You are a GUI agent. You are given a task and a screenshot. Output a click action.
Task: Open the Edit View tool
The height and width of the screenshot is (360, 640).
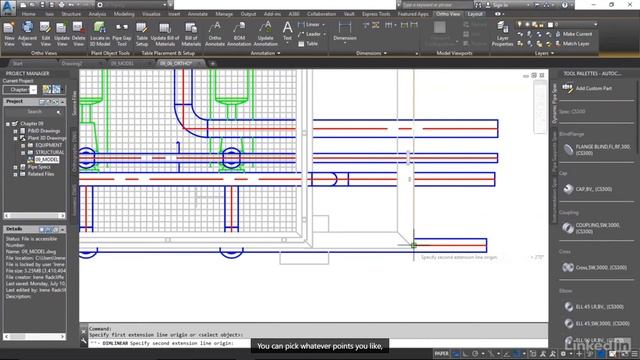coord(45,33)
